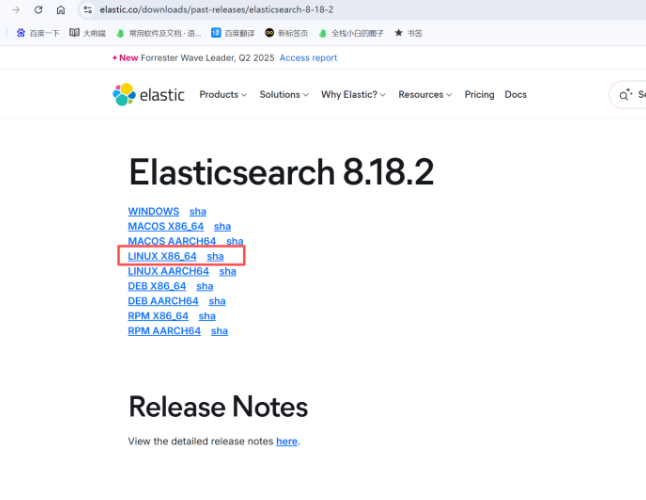Expand the Why Elastic? menu
The height and width of the screenshot is (500, 646).
pyautogui.click(x=353, y=94)
